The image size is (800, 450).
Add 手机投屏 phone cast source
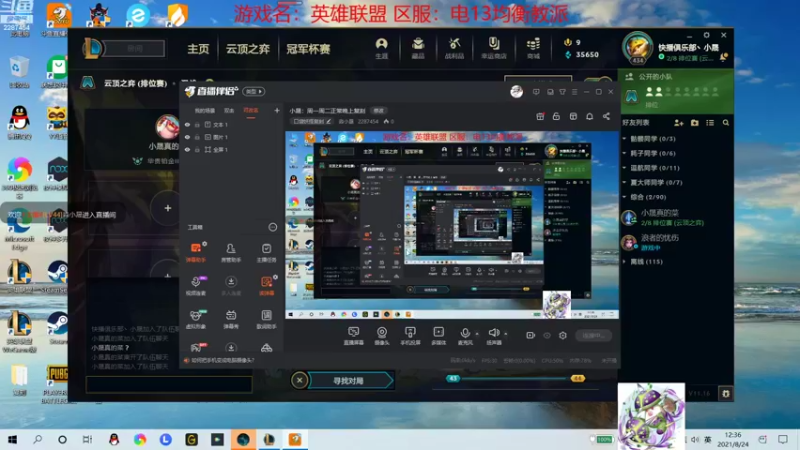[x=410, y=336]
